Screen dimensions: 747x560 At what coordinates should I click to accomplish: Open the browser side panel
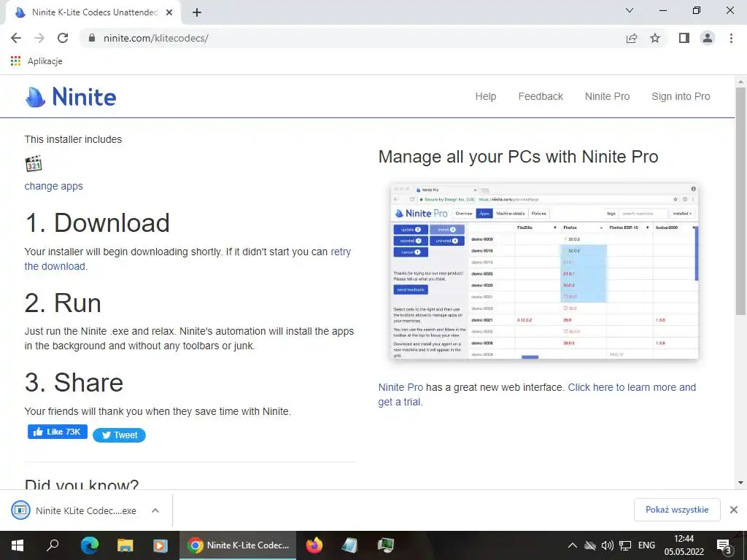click(x=684, y=38)
